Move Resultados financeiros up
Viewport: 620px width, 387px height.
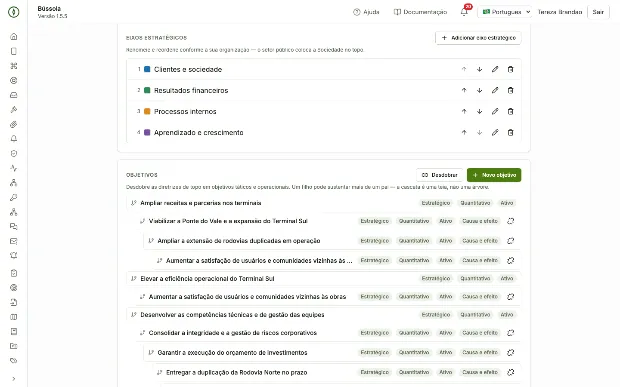point(464,90)
